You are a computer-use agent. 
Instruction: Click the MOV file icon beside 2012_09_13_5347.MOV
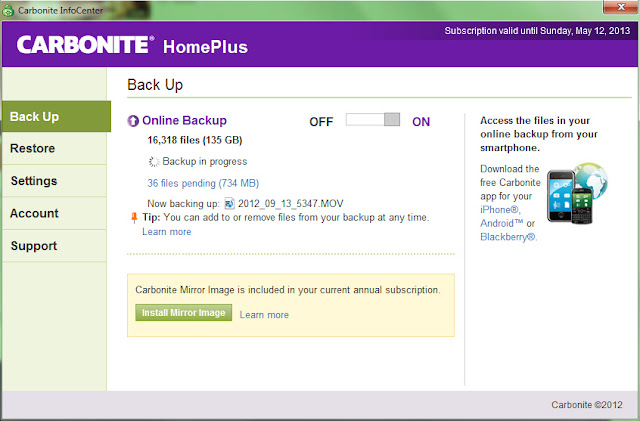click(229, 203)
